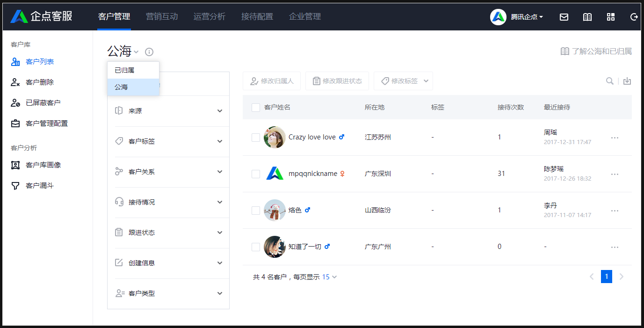Click the 客户列表 sidebar icon
Screen dimensions: 644x328
pos(15,62)
